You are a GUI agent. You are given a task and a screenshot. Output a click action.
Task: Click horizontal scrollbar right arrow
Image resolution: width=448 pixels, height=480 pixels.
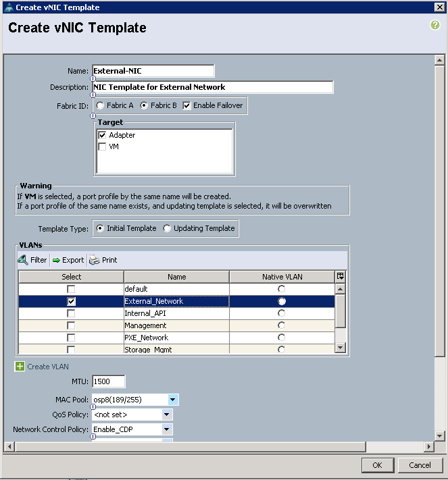[428, 447]
